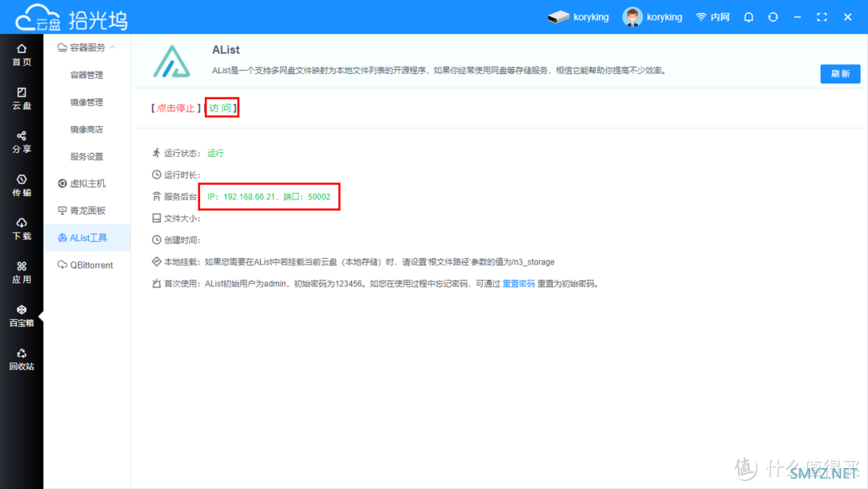Select 镜像管理 in sidebar
This screenshot has height=489, width=868.
[87, 102]
